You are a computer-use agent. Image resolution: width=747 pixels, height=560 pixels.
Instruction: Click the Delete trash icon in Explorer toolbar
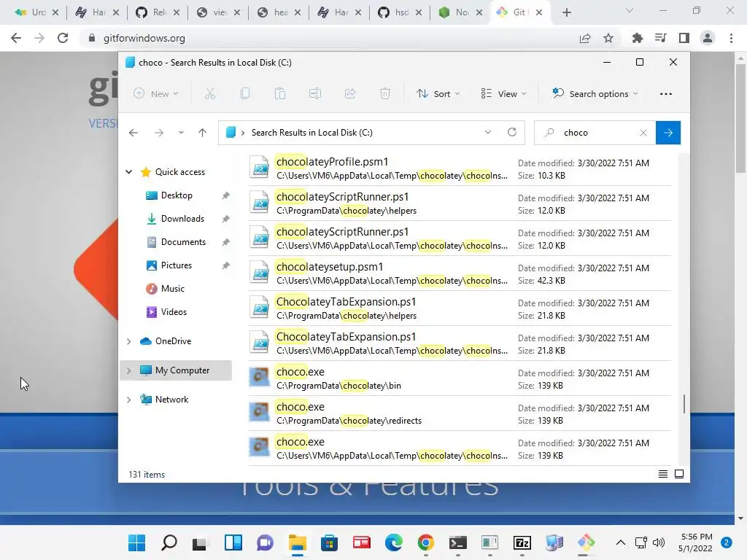tap(385, 94)
